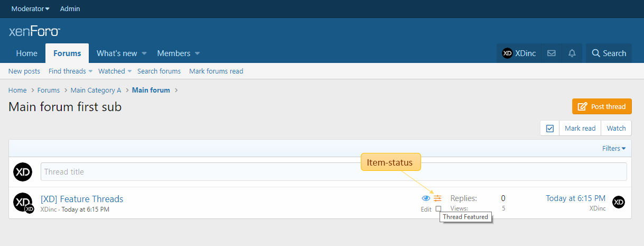The width and height of the screenshot is (644, 246).
Task: Click the orange Thread Featured status icon
Action: pyautogui.click(x=437, y=198)
